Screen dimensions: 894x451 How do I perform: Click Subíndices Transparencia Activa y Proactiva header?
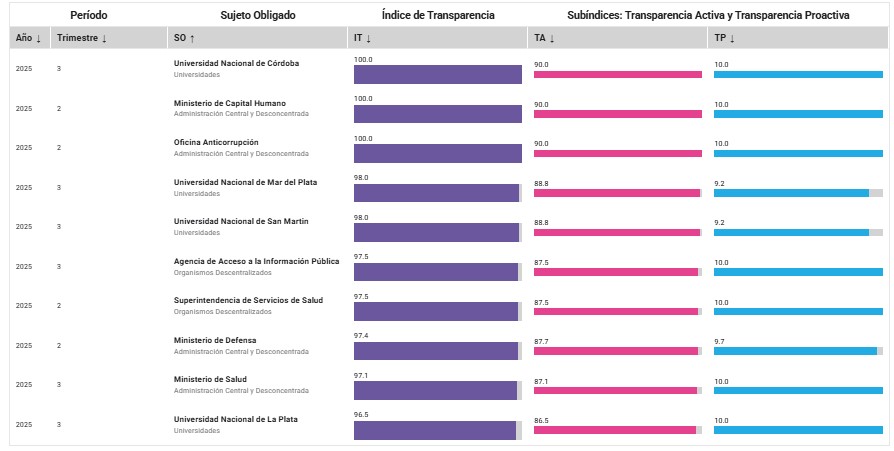pyautogui.click(x=708, y=15)
